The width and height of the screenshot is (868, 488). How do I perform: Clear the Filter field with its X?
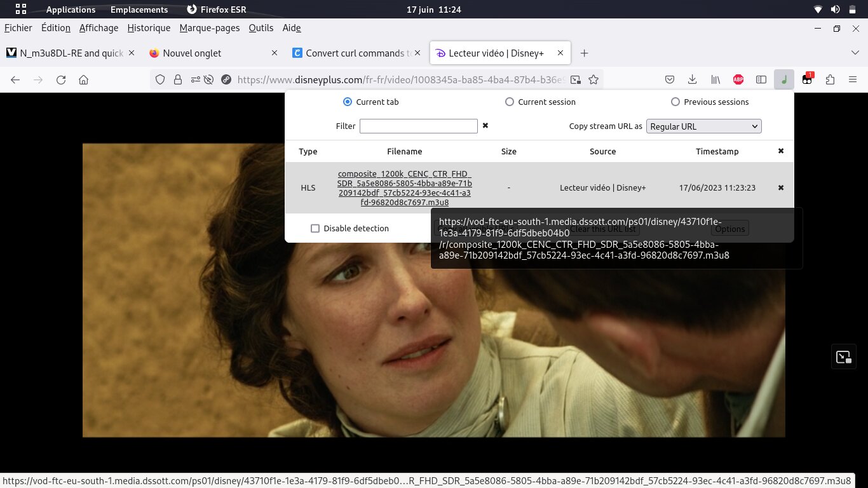(x=485, y=126)
